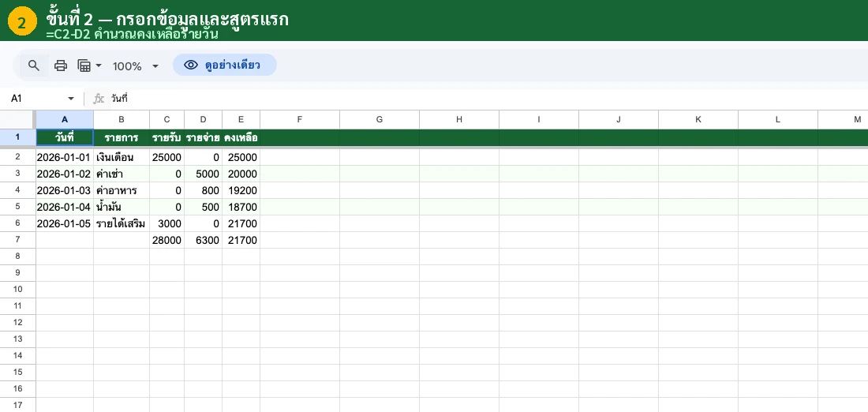Select column E header
This screenshot has width=868, height=412.
(241, 119)
